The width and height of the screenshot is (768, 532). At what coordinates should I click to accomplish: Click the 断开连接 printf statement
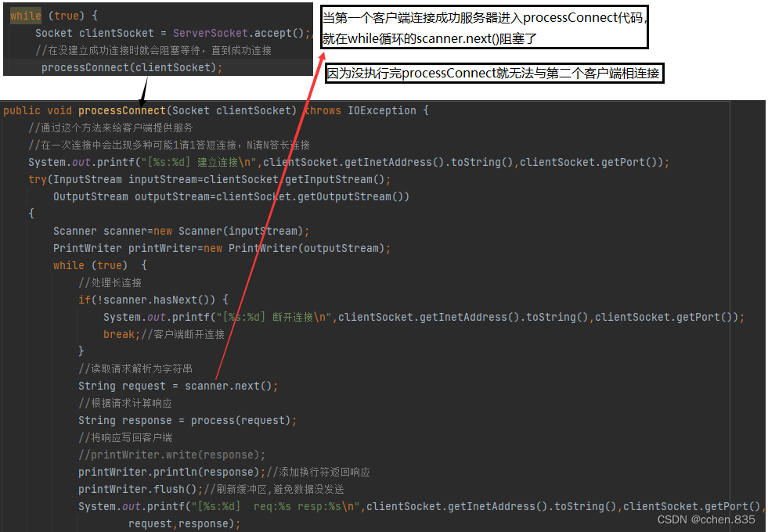click(423, 317)
